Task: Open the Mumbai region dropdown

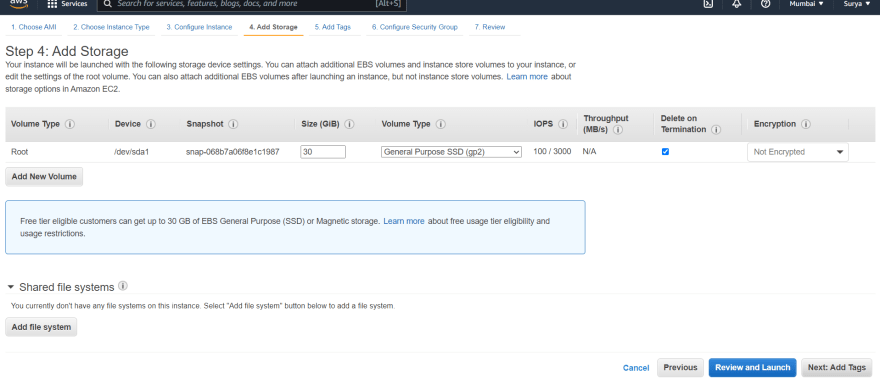Action: click(806, 3)
